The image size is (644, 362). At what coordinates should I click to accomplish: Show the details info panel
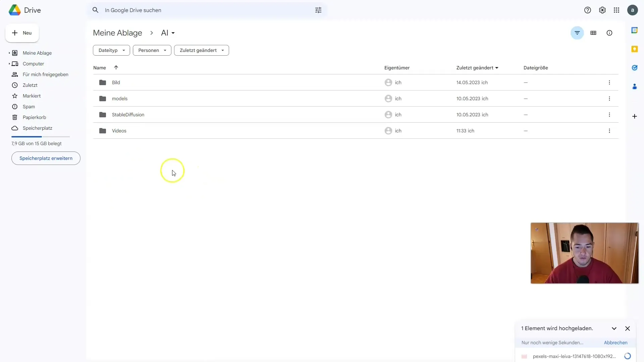609,33
